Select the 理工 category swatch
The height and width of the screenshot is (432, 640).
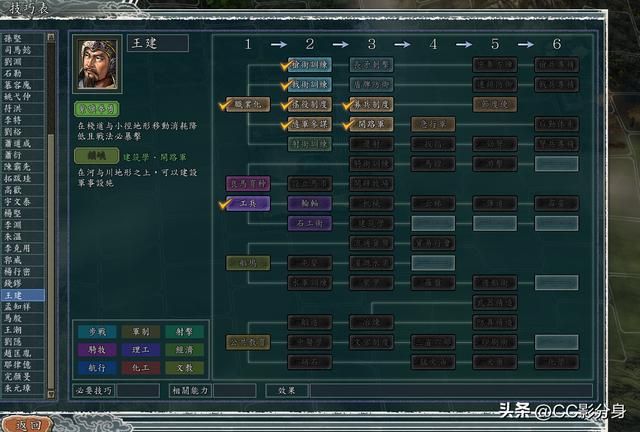click(x=141, y=350)
